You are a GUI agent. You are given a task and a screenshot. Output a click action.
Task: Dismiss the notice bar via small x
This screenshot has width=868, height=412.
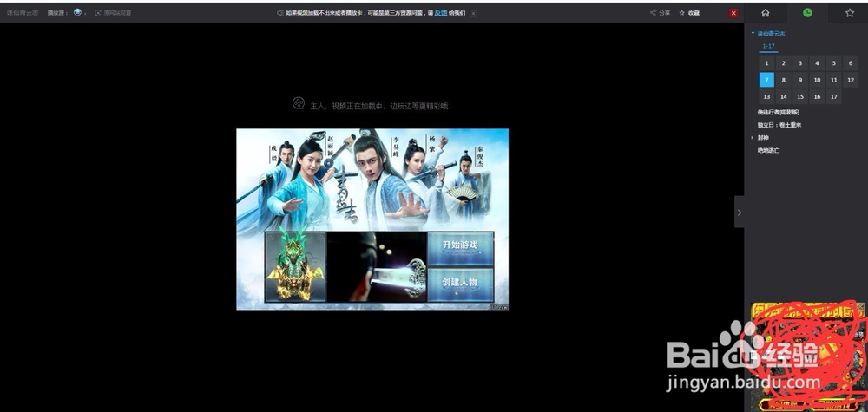[x=473, y=13]
